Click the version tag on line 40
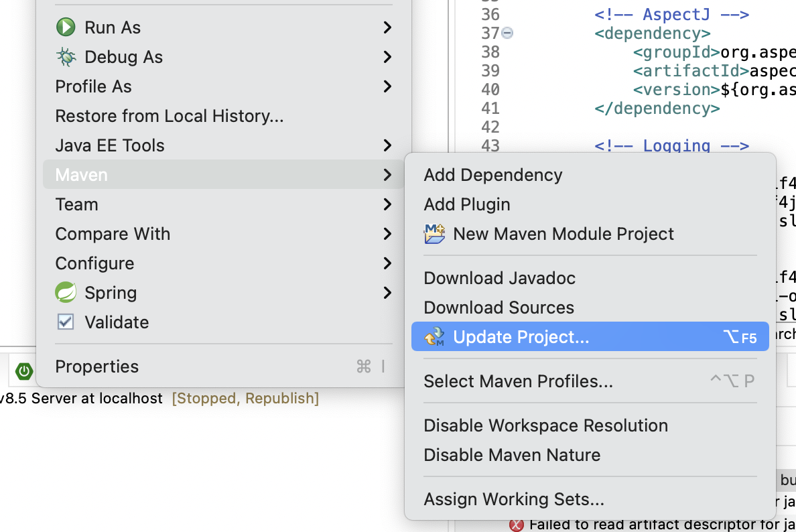The height and width of the screenshot is (532, 796). pyautogui.click(x=676, y=90)
